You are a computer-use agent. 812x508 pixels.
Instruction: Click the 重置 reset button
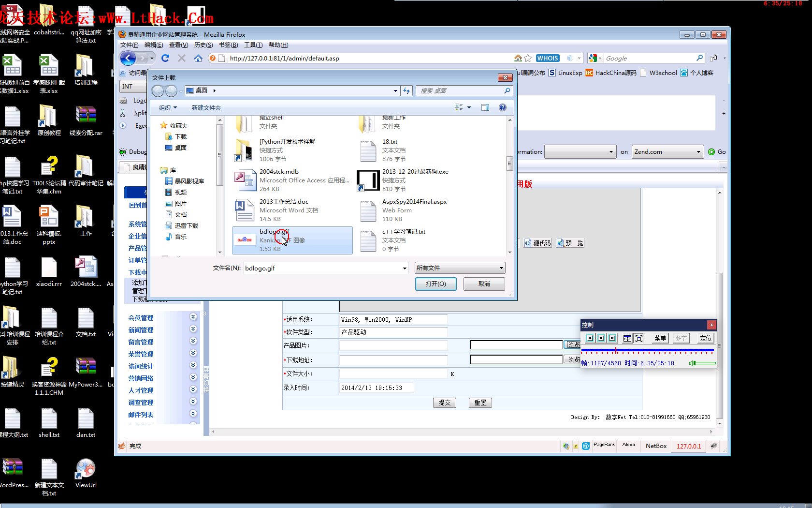coord(480,403)
